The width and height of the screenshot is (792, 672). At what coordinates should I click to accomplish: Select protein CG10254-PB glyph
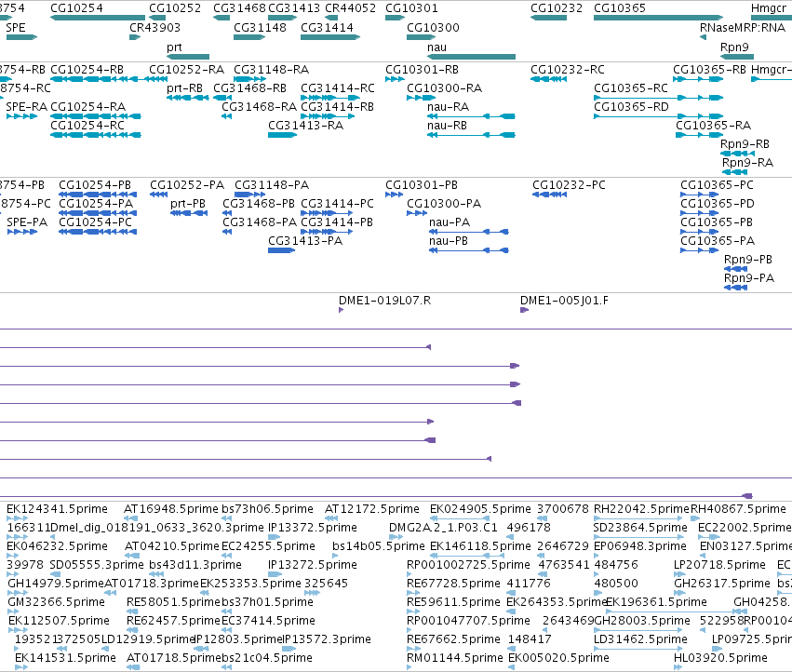[x=98, y=195]
